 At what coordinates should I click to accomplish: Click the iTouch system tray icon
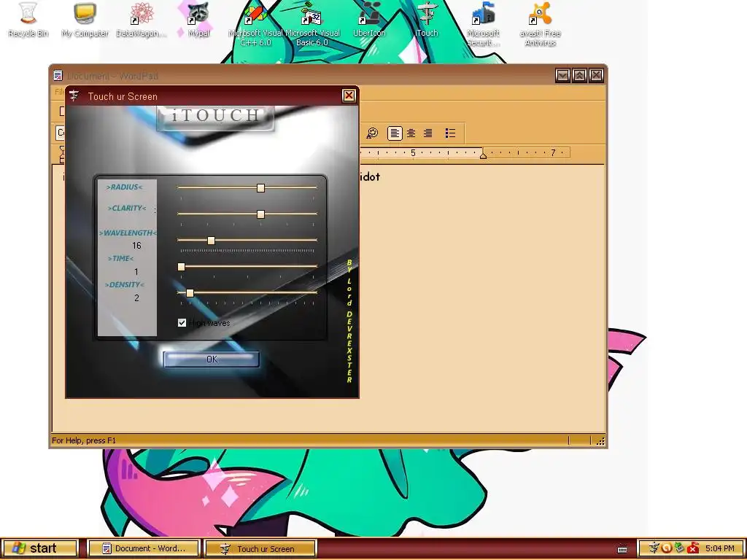pyautogui.click(x=654, y=548)
